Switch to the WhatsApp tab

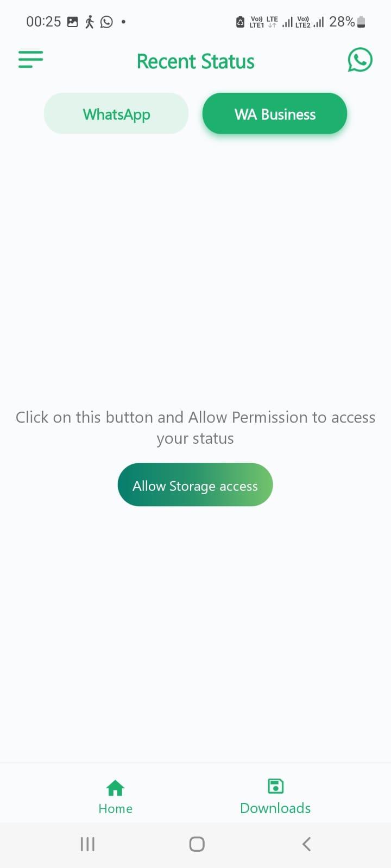tap(116, 113)
